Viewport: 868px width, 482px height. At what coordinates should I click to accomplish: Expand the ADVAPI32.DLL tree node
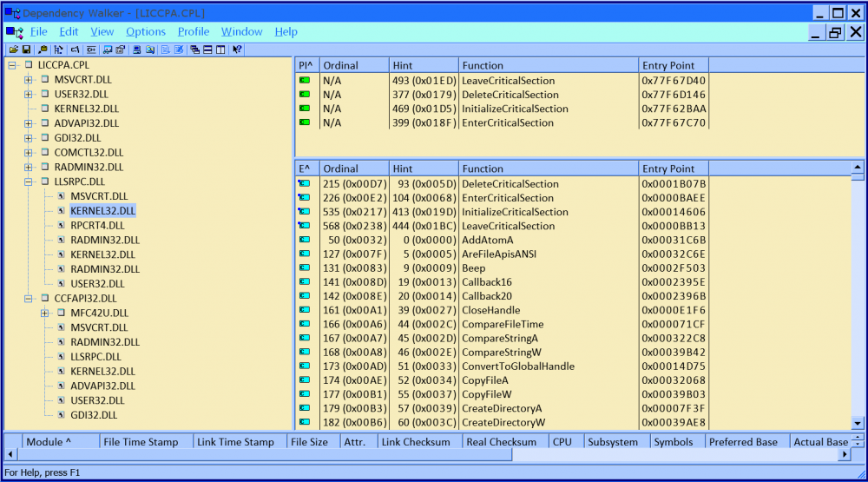[x=29, y=123]
